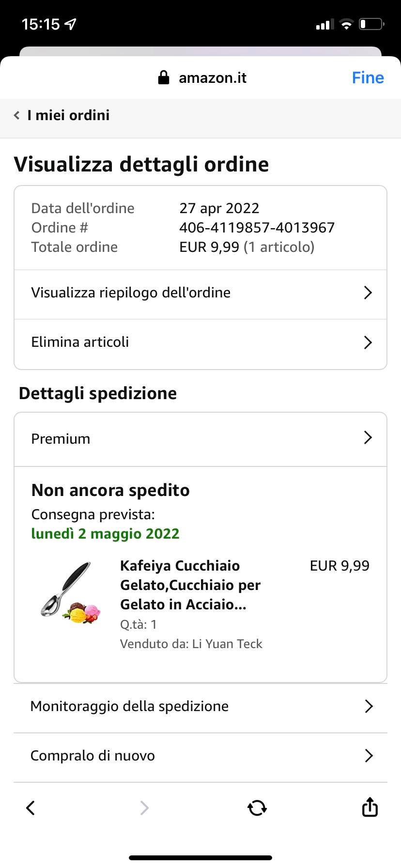Viewport: 401px width, 868px height.
Task: Expand Visualizza riepilogo dell'ordine chevron
Action: pos(368,293)
